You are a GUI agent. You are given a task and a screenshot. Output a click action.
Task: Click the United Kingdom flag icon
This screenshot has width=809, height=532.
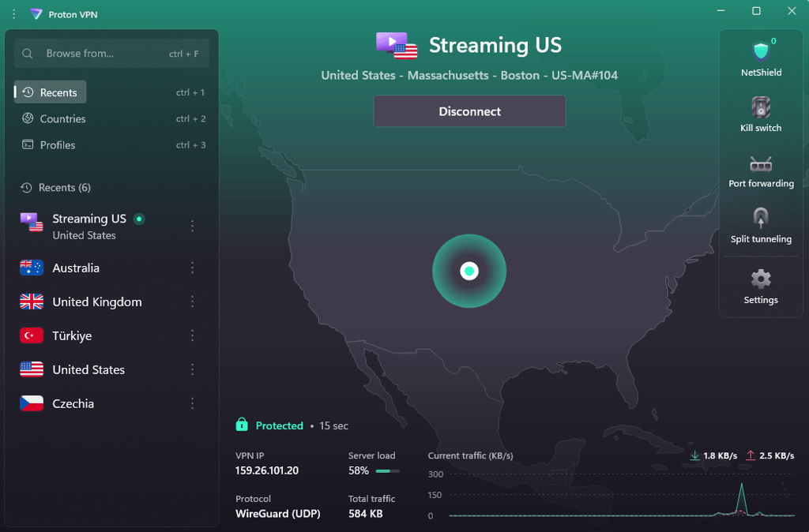pyautogui.click(x=32, y=302)
